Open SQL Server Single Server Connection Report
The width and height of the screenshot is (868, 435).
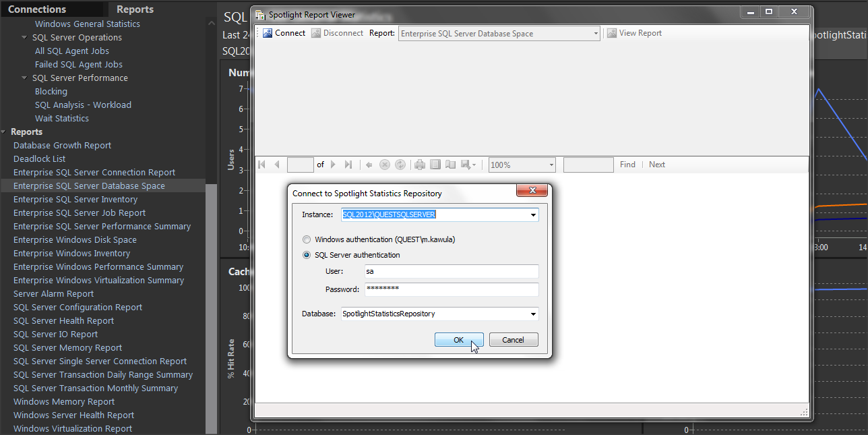coord(100,361)
